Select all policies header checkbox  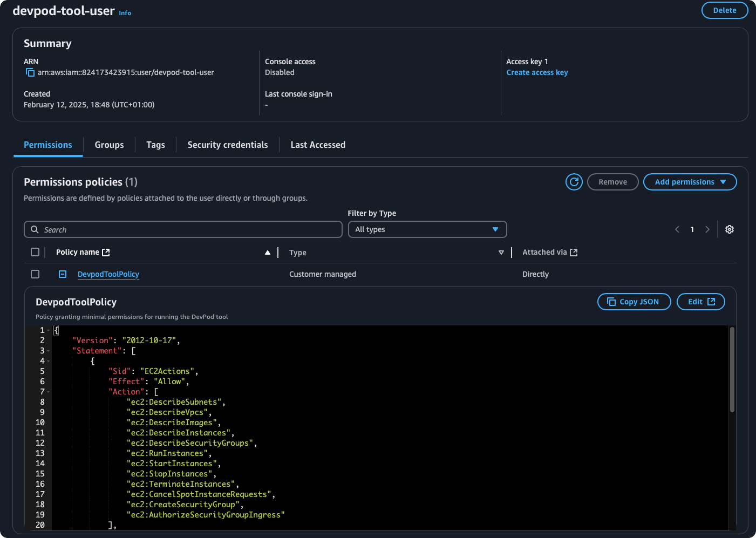(35, 252)
